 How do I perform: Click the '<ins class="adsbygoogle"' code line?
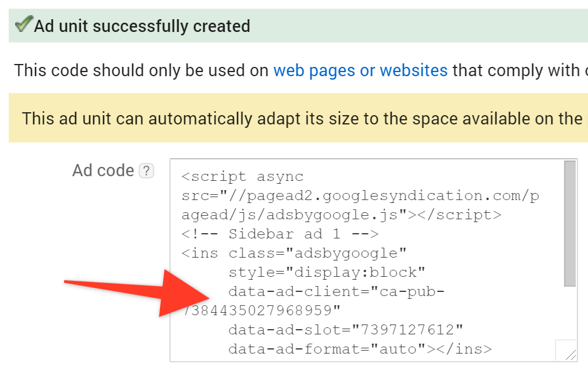294,253
